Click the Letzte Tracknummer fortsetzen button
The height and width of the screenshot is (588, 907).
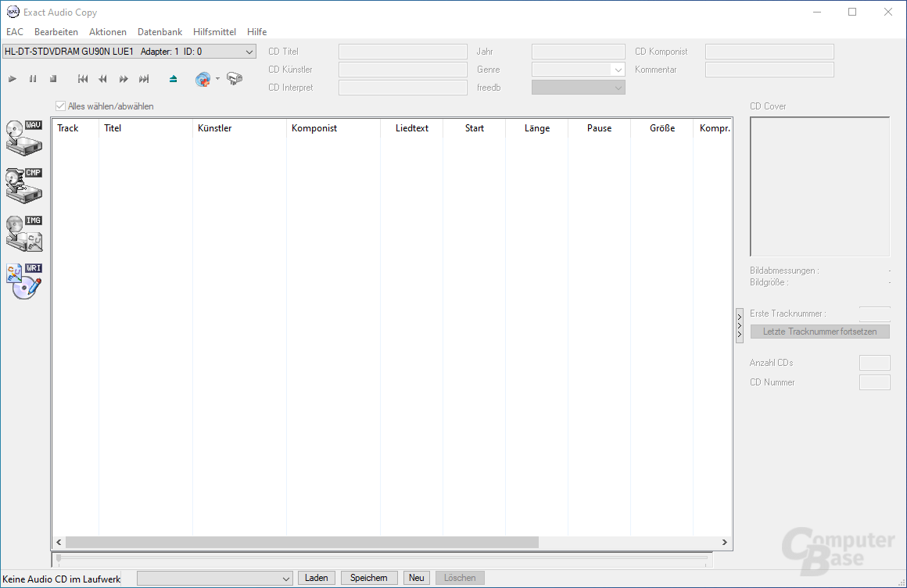click(819, 331)
